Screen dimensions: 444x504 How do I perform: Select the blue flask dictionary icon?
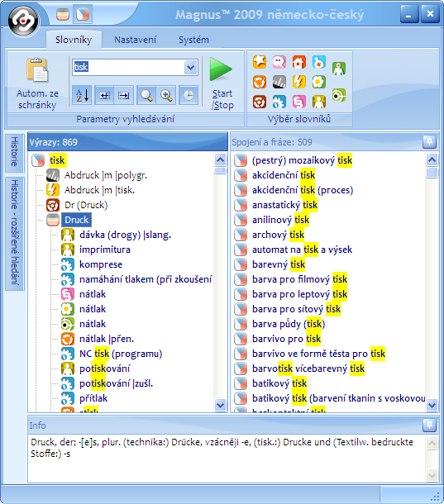[x=319, y=62]
